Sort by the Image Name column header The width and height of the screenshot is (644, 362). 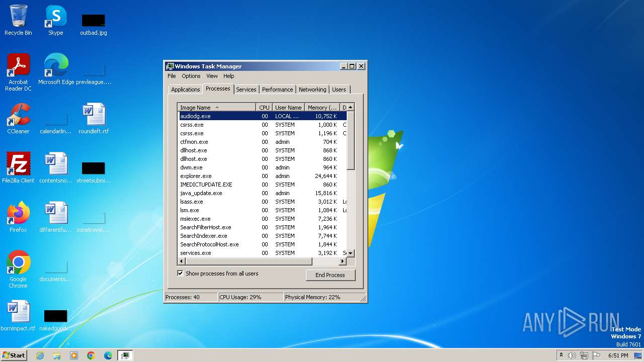tap(217, 107)
